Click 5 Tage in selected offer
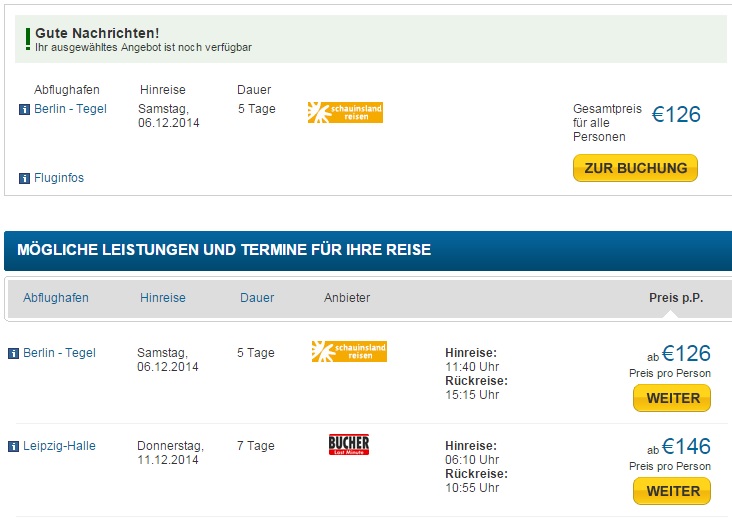The height and width of the screenshot is (519, 732). 256,109
